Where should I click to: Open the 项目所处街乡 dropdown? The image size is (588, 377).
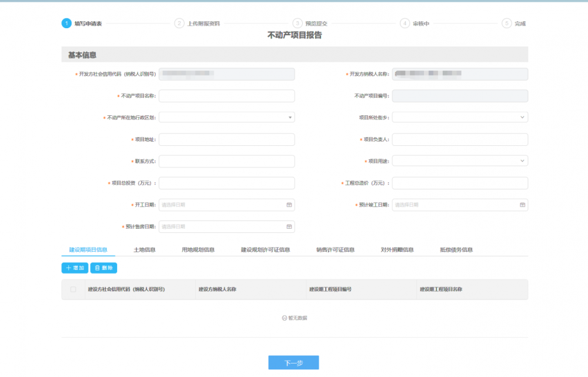[460, 118]
